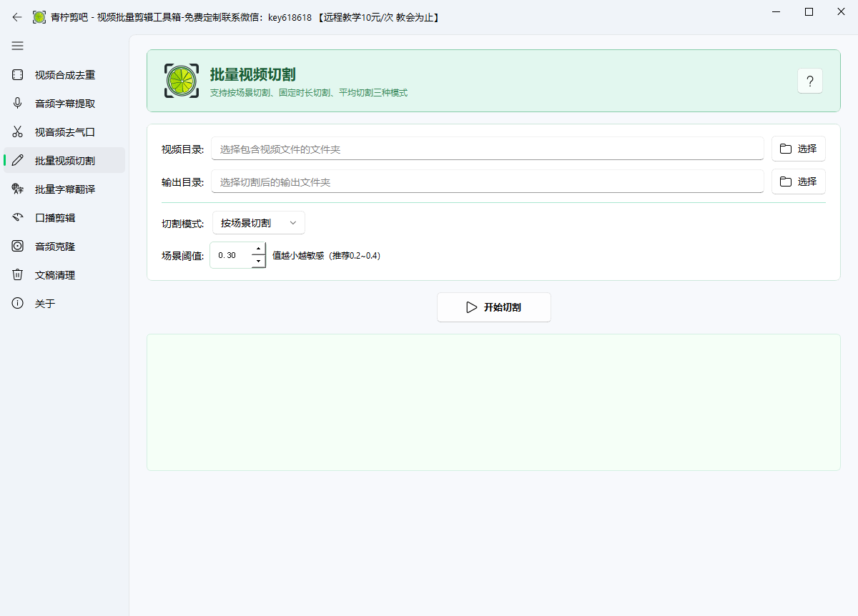This screenshot has height=616, width=858.
Task: Click the hamburger menu at sidebar top
Action: pyautogui.click(x=17, y=45)
